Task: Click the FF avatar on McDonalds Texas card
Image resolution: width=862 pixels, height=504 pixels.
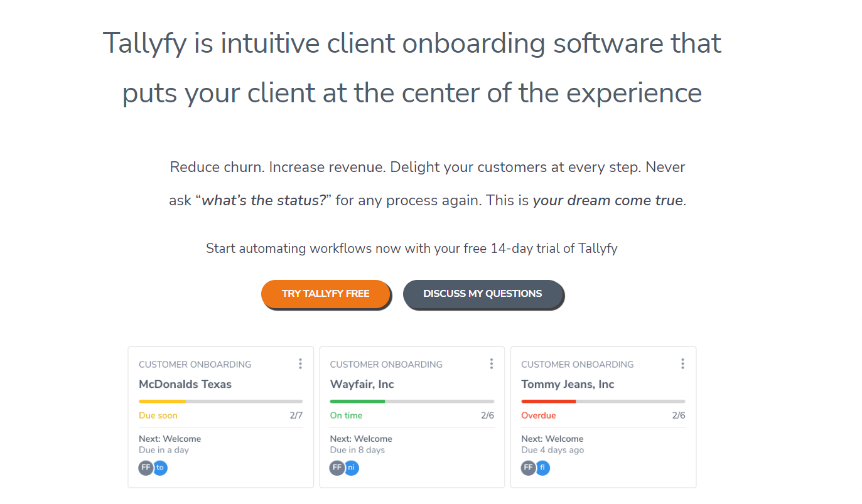Action: click(146, 468)
